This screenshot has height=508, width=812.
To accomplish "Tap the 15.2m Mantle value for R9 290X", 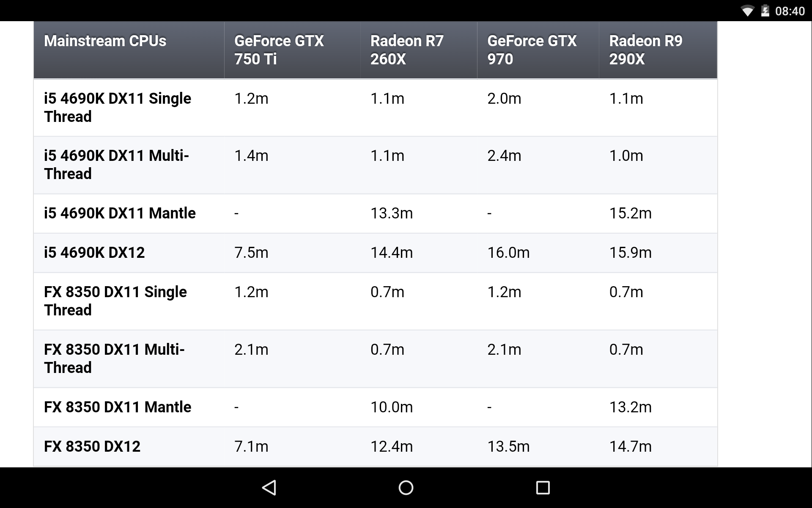I will [630, 213].
